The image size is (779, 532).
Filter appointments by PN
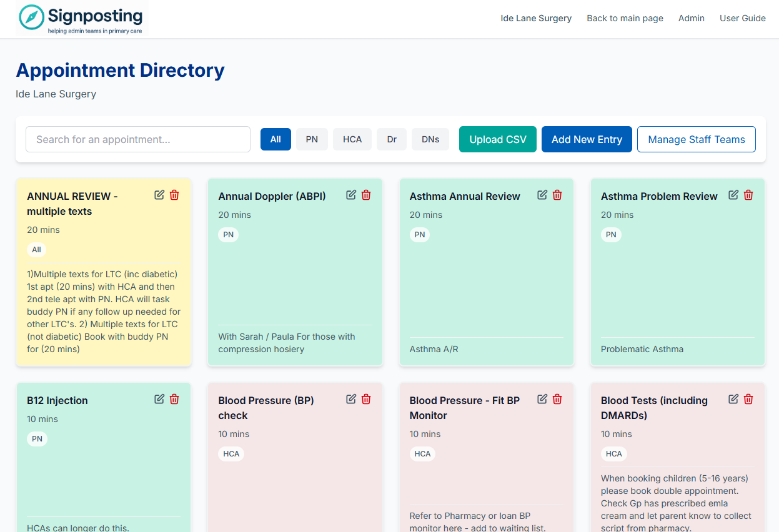[312, 139]
